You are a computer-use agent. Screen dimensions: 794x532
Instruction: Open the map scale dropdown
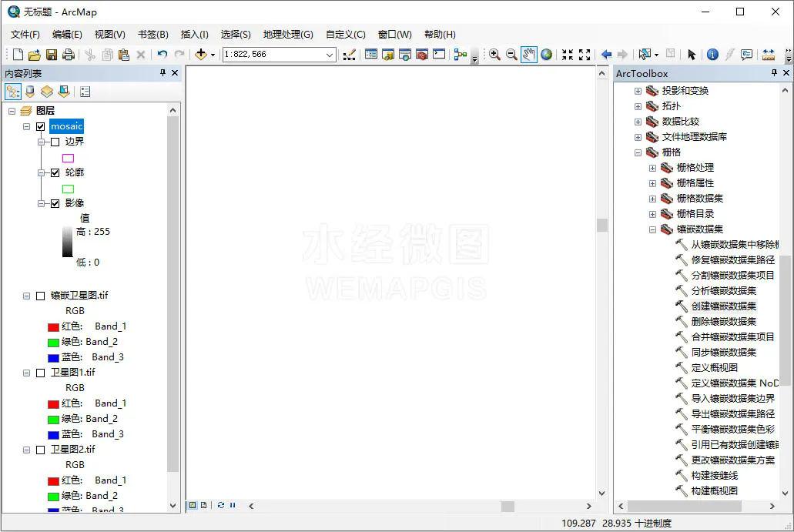point(330,54)
